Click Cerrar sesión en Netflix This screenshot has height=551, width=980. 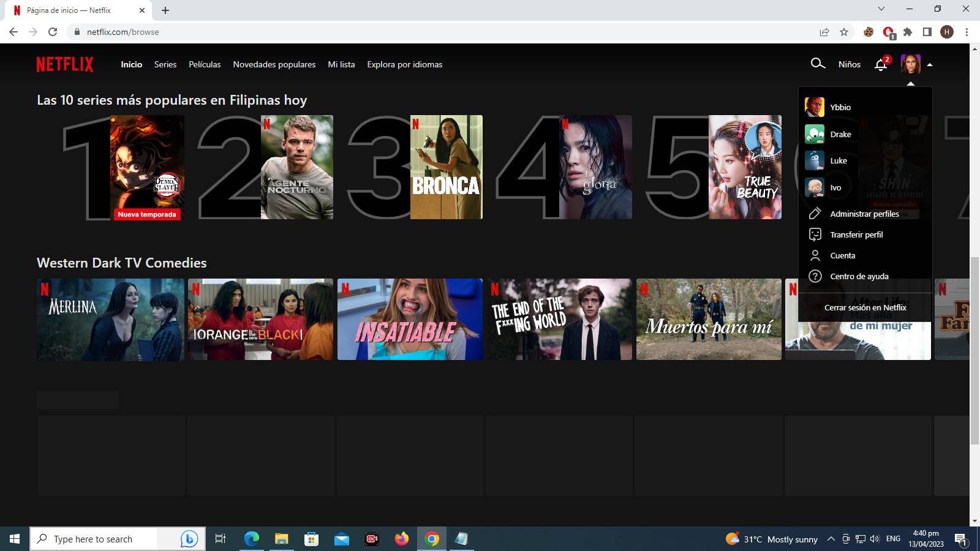point(865,307)
